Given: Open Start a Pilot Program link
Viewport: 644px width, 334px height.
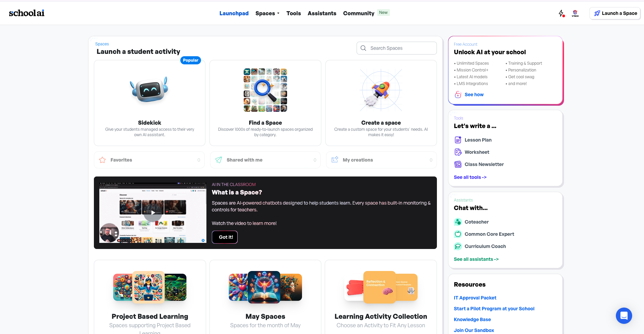Looking at the screenshot, I should pyautogui.click(x=494, y=309).
